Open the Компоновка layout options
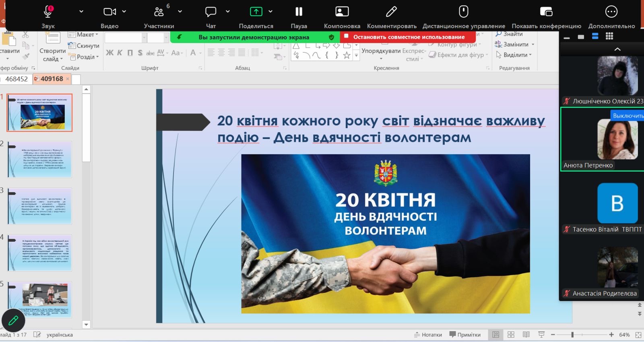This screenshot has width=644, height=342. [x=342, y=12]
